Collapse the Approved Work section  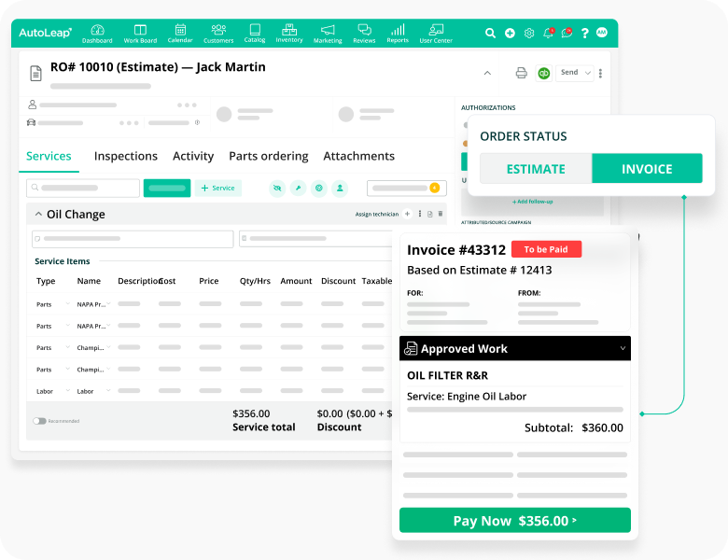tap(623, 349)
